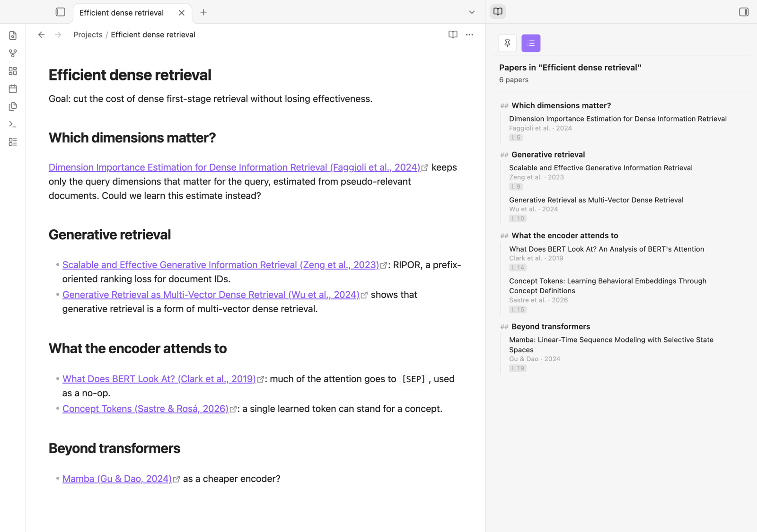Open daily note calendar icon
Image resolution: width=757 pixels, height=532 pixels.
(x=13, y=89)
